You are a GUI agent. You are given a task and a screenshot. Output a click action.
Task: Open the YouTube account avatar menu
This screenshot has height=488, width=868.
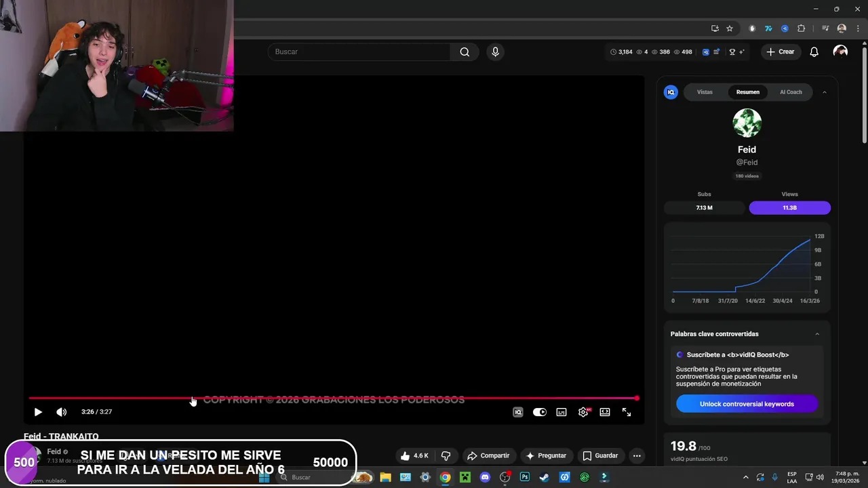(840, 52)
